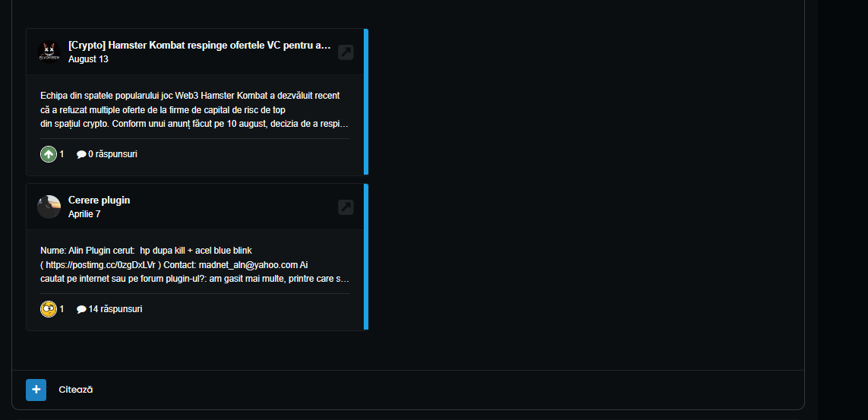
Task: Click confused emoji reaction on Cerere plugin post
Action: (x=49, y=309)
